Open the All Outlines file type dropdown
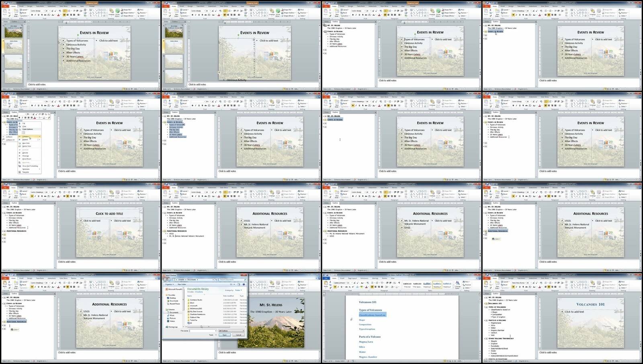 [x=231, y=331]
